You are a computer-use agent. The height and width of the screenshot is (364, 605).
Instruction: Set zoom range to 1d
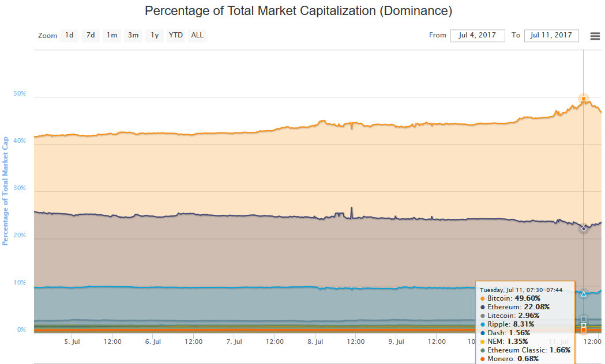point(69,35)
